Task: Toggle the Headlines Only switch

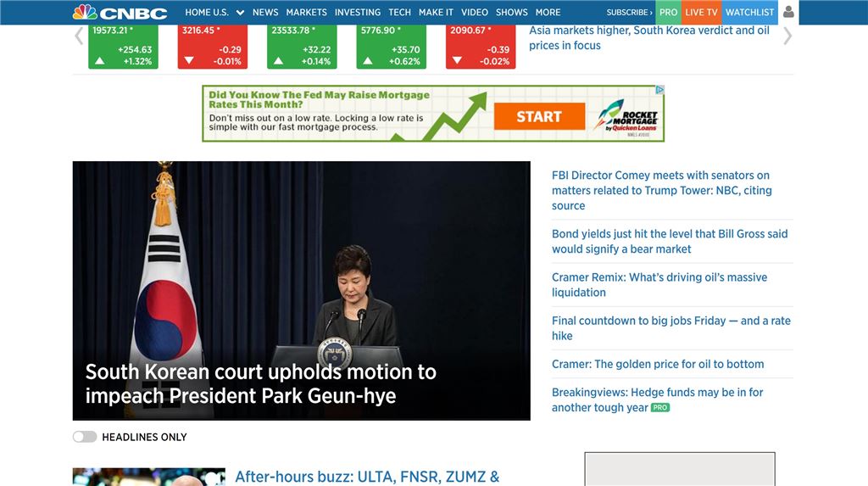Action: [85, 437]
